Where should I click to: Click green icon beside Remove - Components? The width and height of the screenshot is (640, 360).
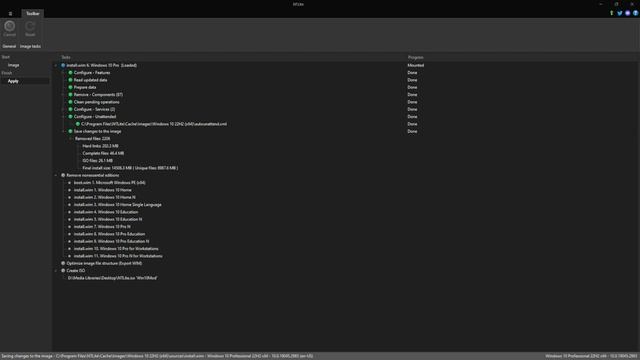click(70, 95)
